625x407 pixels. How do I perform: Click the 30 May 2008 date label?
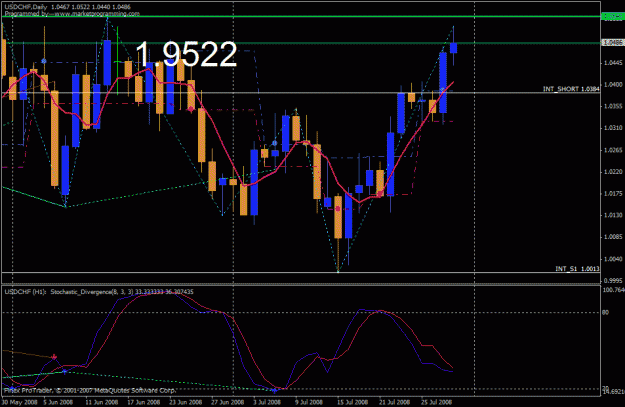[x=19, y=402]
